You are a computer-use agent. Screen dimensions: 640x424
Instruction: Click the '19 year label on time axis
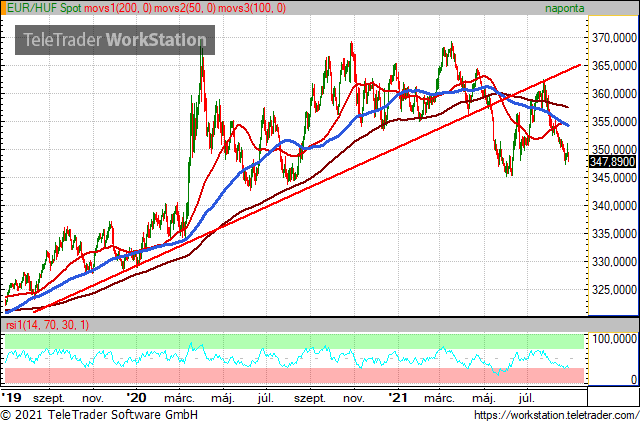11,397
